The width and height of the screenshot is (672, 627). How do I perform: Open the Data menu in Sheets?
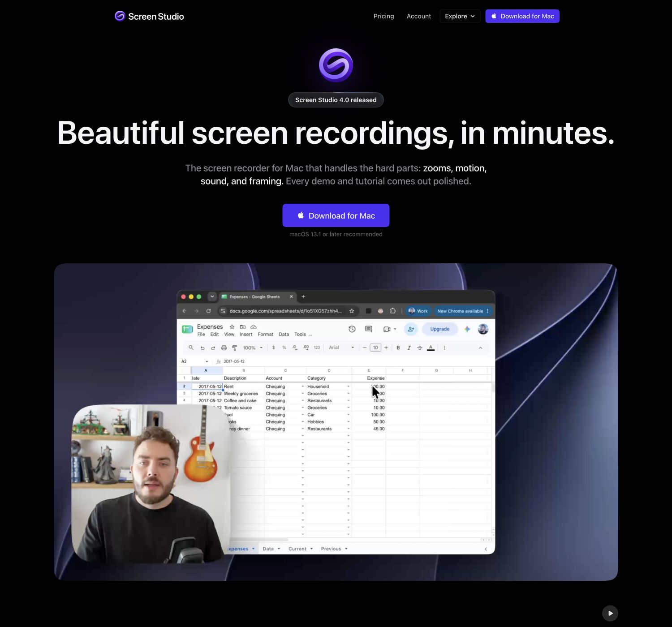pos(284,335)
